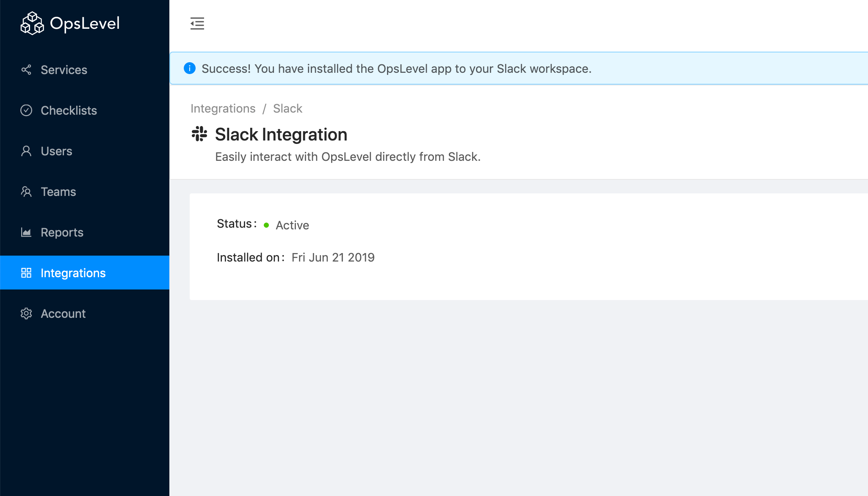Go back via Integrations breadcrumb link
Image resolution: width=868 pixels, height=496 pixels.
point(223,108)
